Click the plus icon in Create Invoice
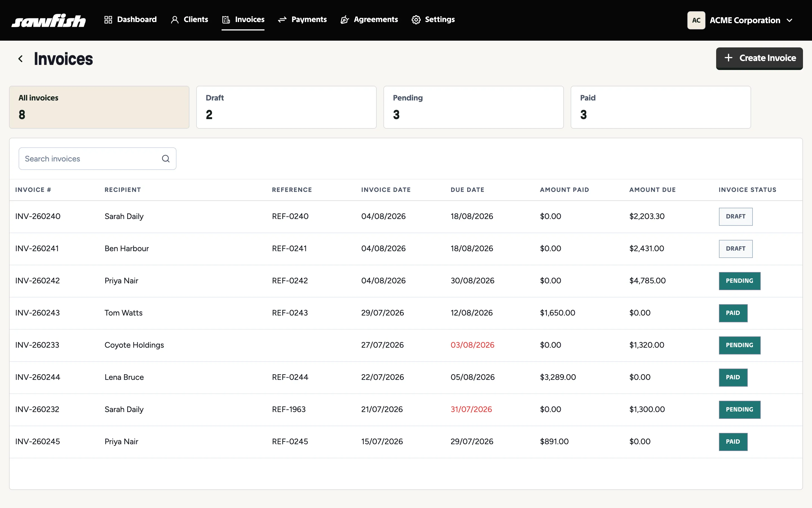This screenshot has height=508, width=812. (728, 58)
